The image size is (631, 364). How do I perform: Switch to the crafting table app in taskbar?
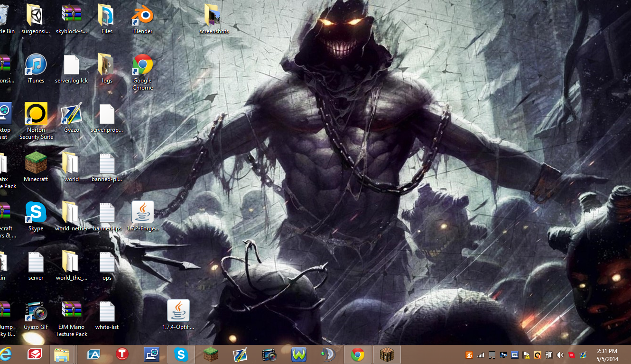pyautogui.click(x=387, y=355)
